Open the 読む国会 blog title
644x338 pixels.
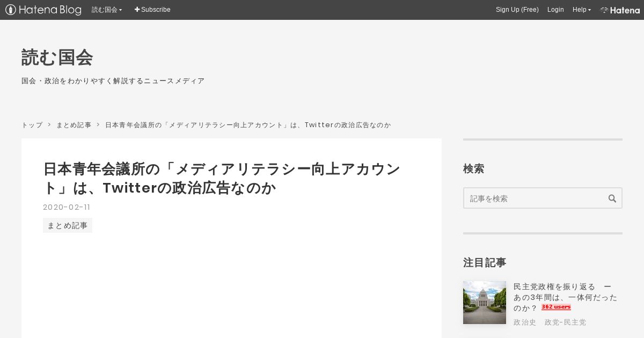coord(57,57)
